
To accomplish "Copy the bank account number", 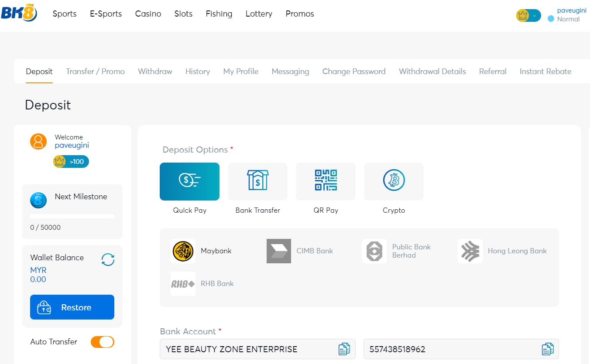I will coord(548,349).
